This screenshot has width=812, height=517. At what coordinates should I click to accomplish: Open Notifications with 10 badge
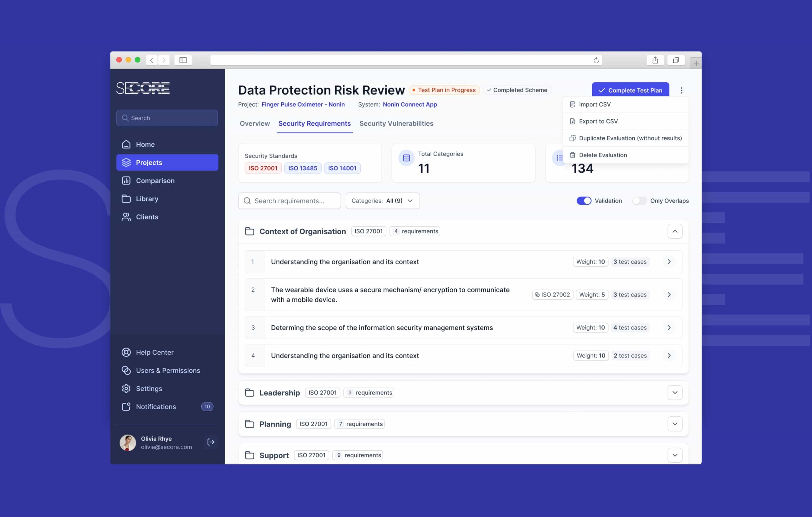(x=167, y=407)
